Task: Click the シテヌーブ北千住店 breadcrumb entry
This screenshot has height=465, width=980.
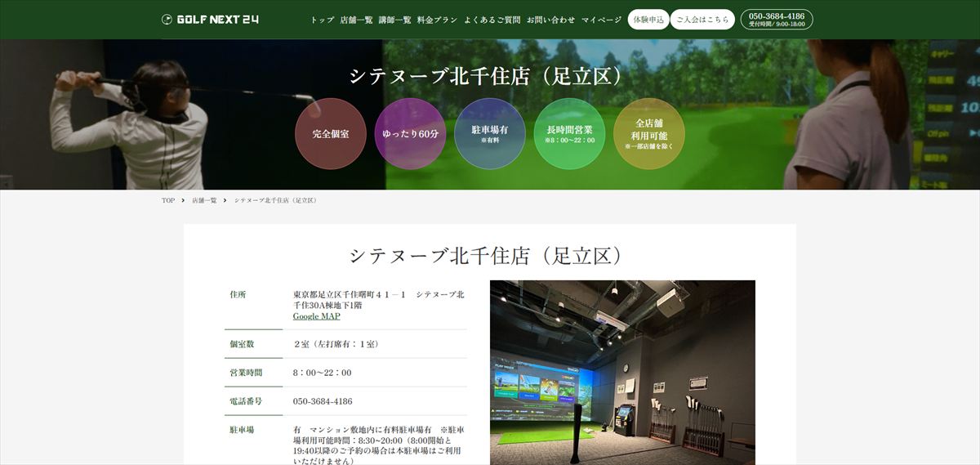Action: point(275,200)
